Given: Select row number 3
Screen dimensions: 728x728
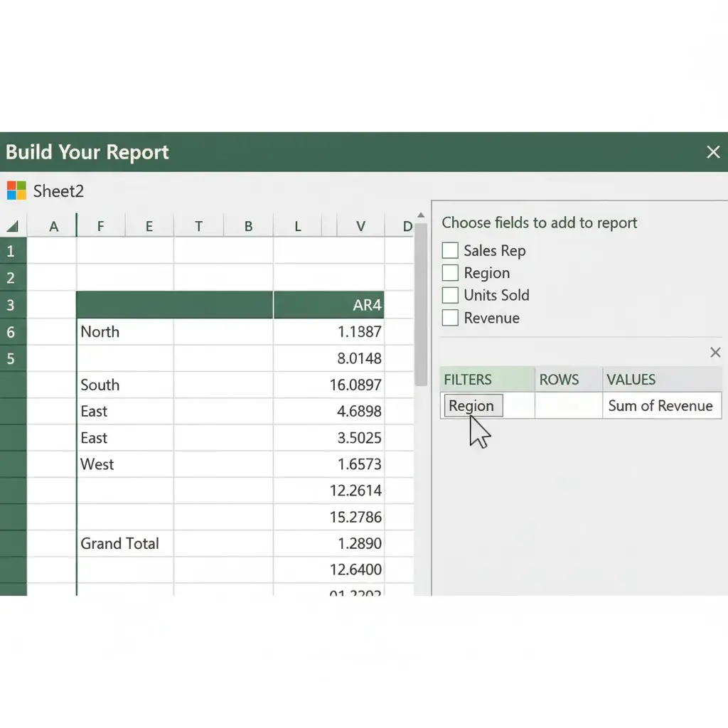Looking at the screenshot, I should 11,305.
